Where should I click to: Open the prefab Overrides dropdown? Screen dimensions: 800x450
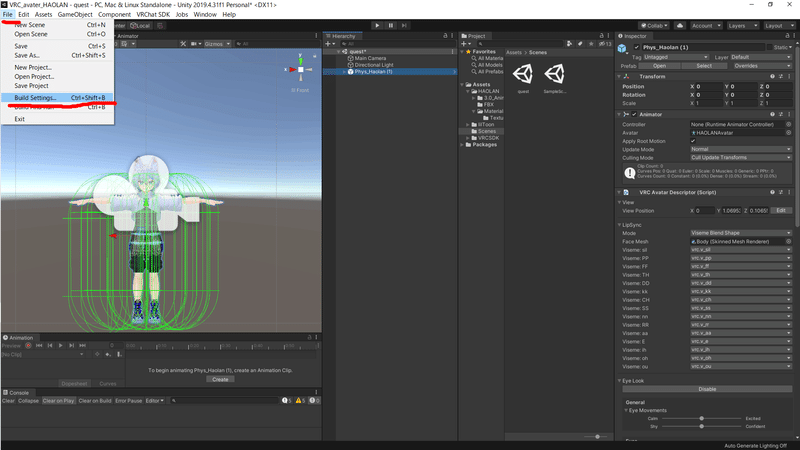(x=762, y=66)
